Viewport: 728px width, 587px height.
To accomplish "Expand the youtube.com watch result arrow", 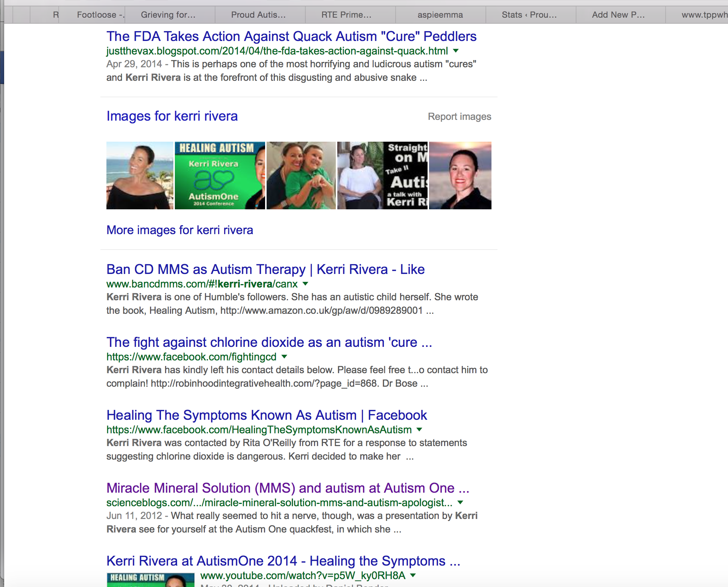I will click(413, 575).
